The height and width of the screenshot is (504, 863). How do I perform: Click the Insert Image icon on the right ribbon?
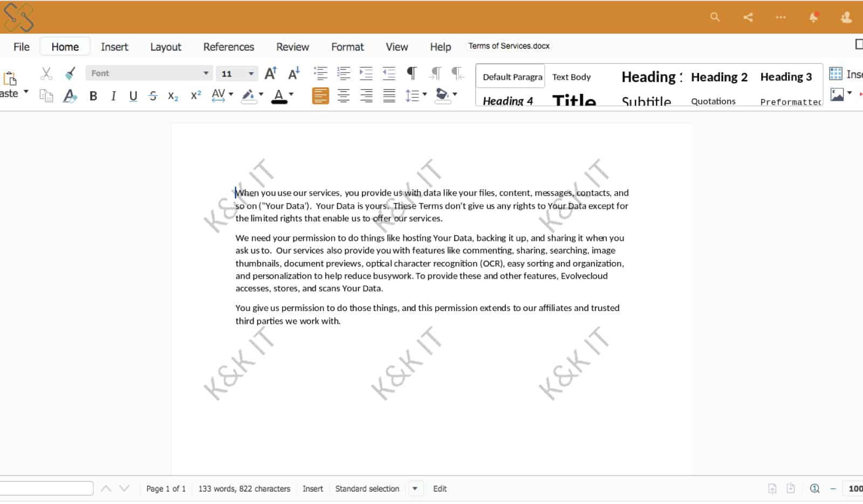836,93
